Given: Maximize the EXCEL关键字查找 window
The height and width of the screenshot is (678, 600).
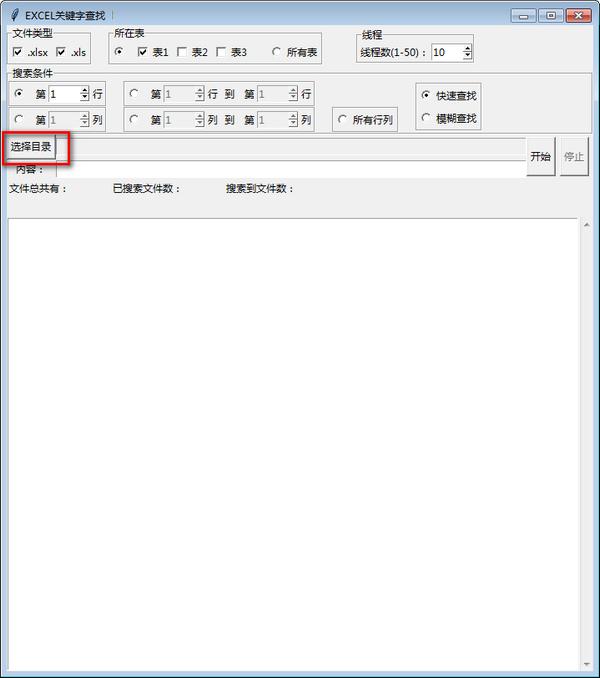Looking at the screenshot, I should (x=551, y=16).
